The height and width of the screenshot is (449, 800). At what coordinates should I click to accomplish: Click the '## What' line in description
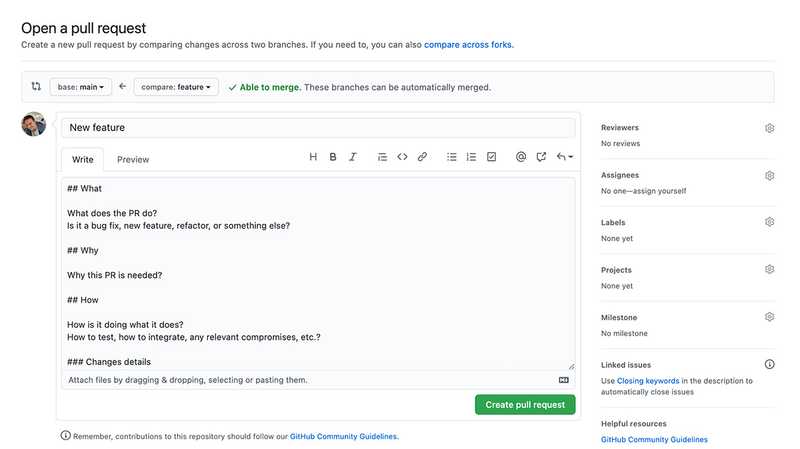click(84, 189)
